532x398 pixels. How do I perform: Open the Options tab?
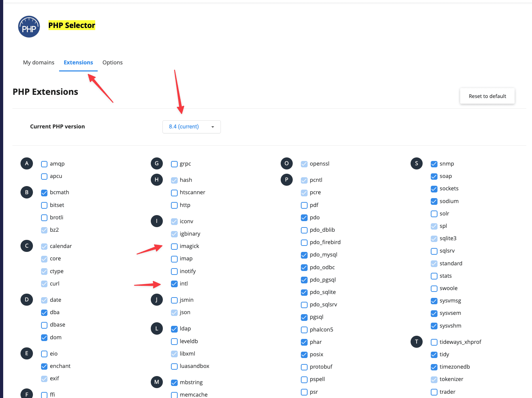click(x=113, y=63)
